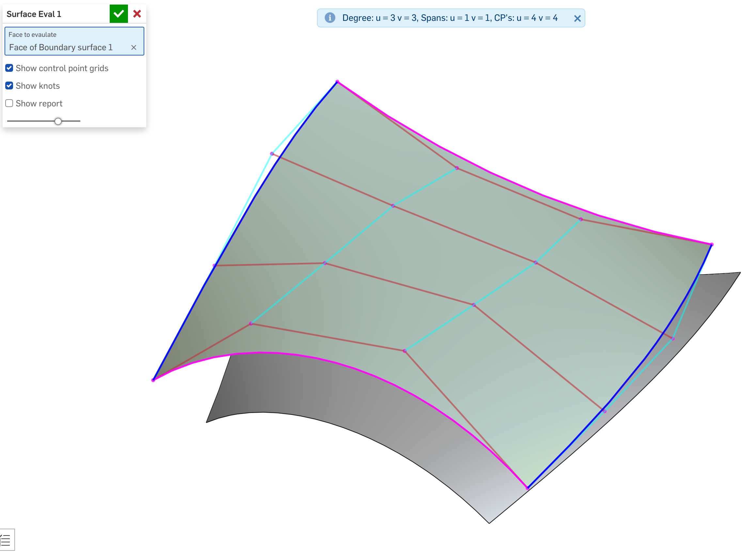Image resolution: width=756 pixels, height=558 pixels.
Task: Select the topmost corner control point of surface
Action: (338, 82)
